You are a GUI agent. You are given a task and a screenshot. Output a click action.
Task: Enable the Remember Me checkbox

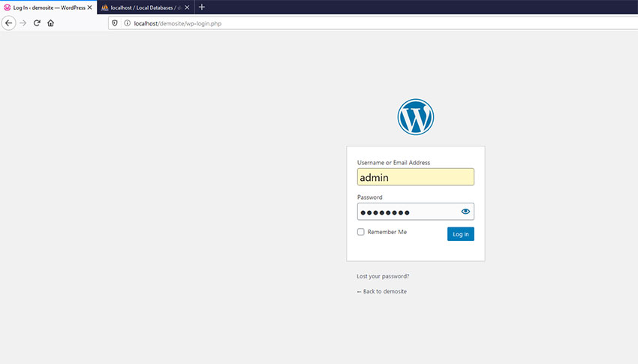coord(361,232)
